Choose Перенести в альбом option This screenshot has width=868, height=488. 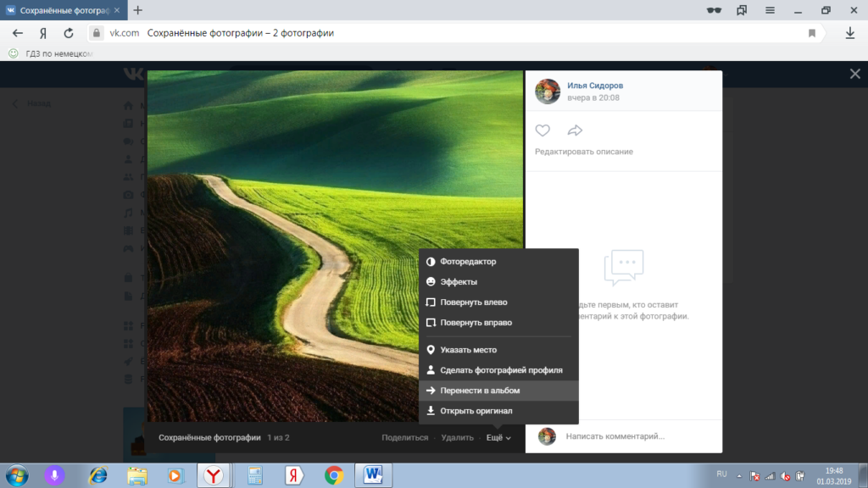[480, 391]
